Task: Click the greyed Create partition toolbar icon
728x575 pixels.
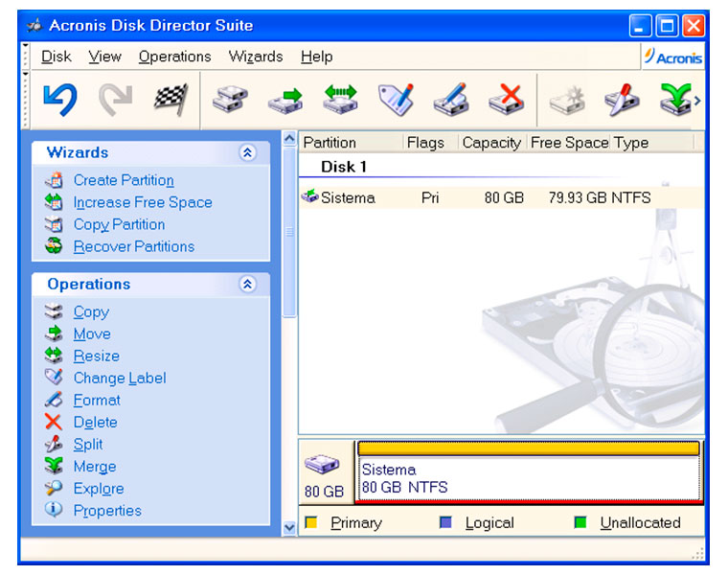Action: 567,99
